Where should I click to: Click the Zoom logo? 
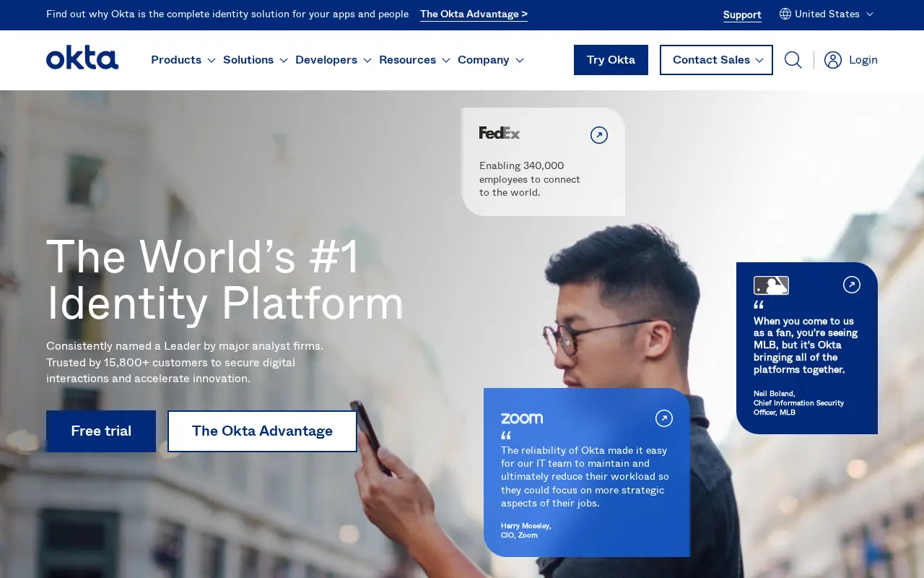coord(522,418)
